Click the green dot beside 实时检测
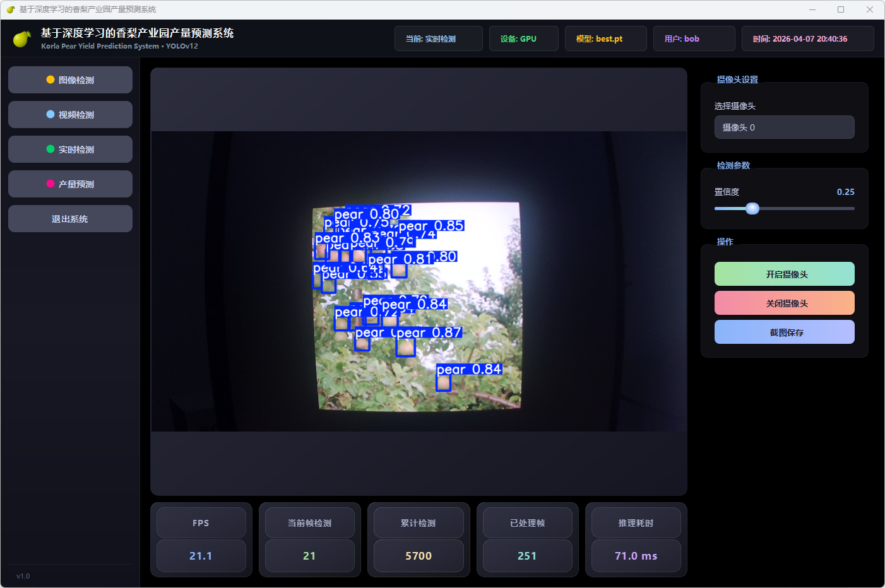The image size is (885, 588). click(50, 150)
